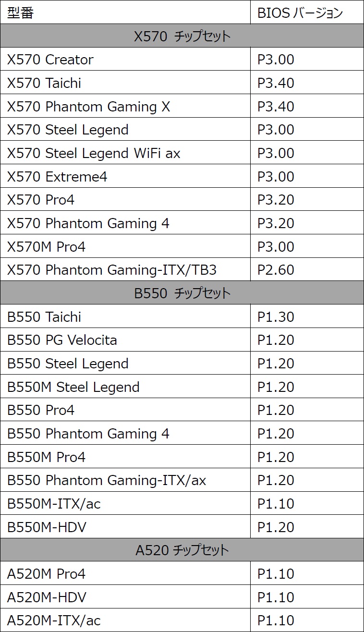Click the A520 チップセット section header
Image resolution: width=364 pixels, height=632 pixels.
pyautogui.click(x=182, y=550)
